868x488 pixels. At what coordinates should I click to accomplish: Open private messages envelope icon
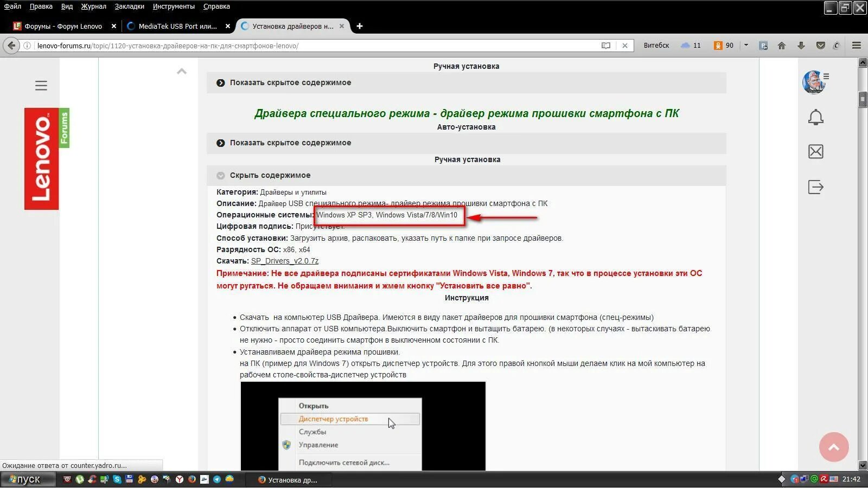point(816,152)
